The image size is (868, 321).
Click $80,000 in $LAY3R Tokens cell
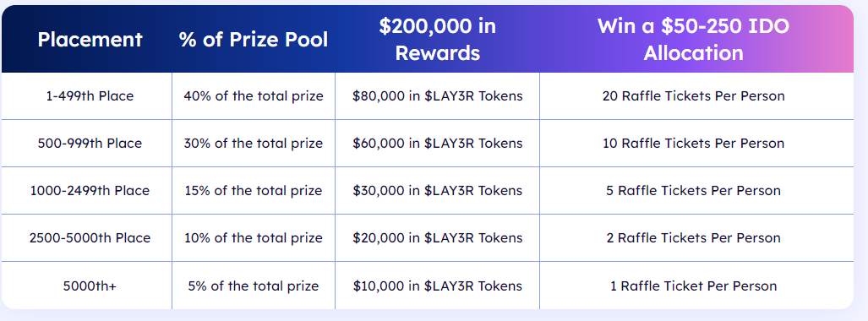(437, 95)
